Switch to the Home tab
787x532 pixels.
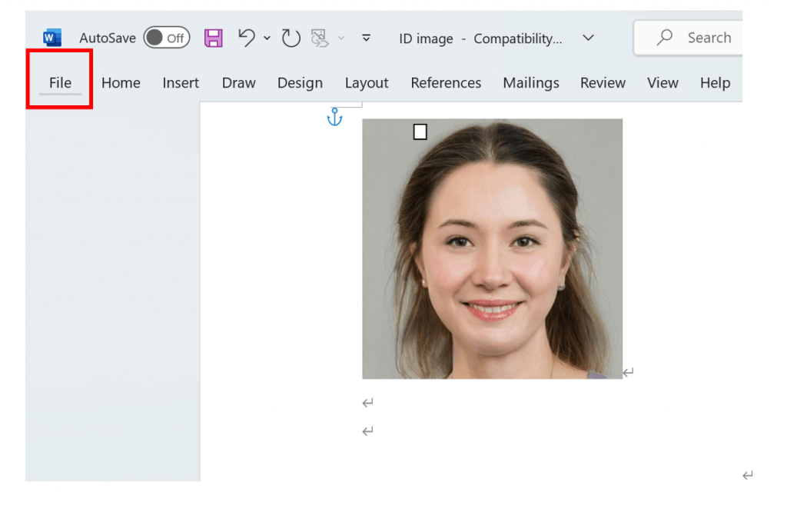pyautogui.click(x=121, y=83)
